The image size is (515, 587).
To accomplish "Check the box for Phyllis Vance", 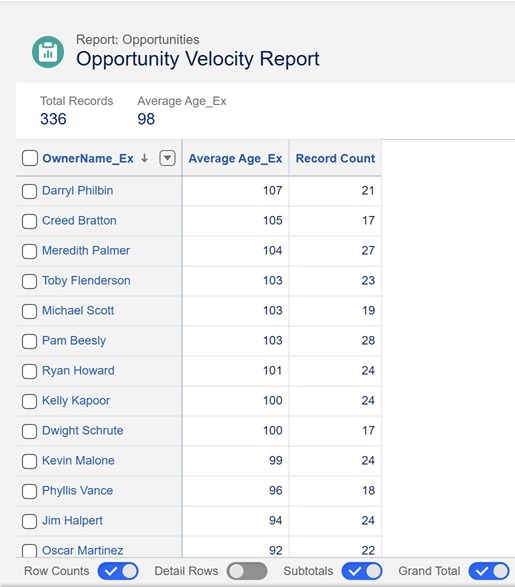I will [29, 491].
